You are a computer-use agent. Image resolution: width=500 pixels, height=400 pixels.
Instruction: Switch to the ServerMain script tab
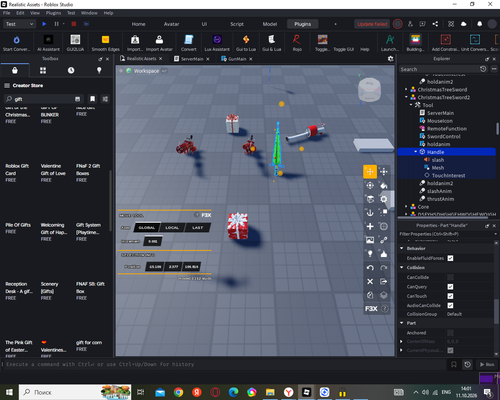(x=192, y=59)
